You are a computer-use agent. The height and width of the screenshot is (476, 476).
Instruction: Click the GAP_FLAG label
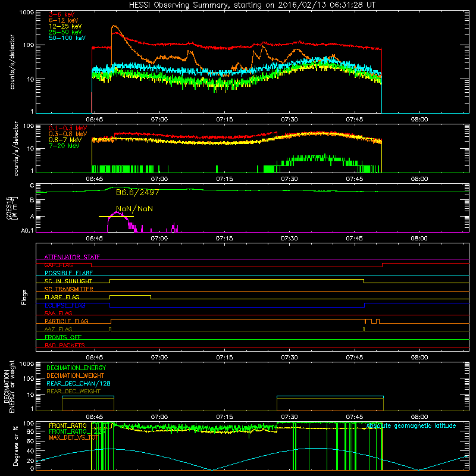tap(58, 265)
